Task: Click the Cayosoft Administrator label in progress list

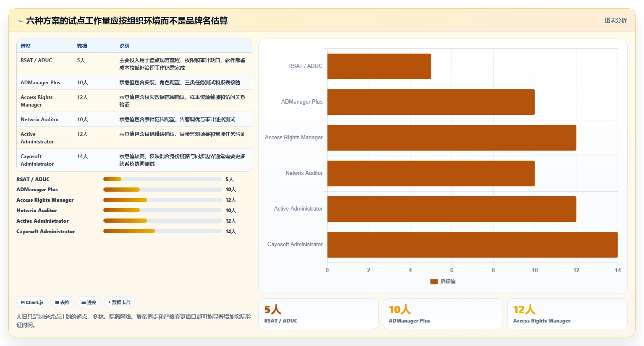Action: (45, 232)
